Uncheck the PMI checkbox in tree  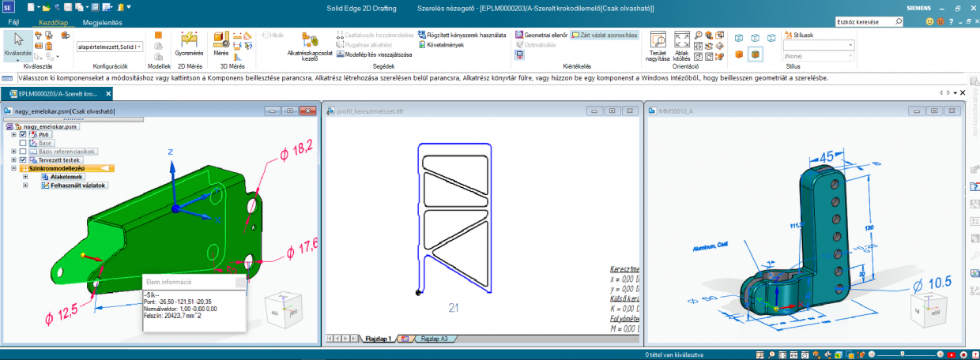[23, 135]
